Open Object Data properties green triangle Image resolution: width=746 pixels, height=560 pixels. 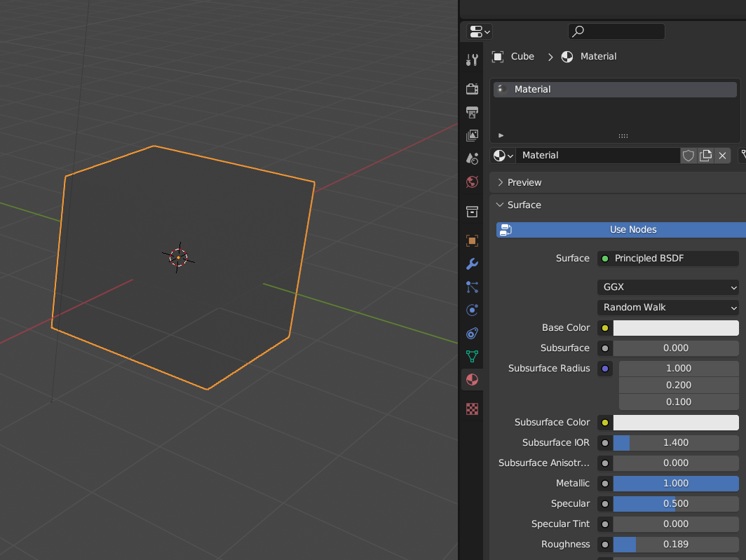tap(472, 356)
